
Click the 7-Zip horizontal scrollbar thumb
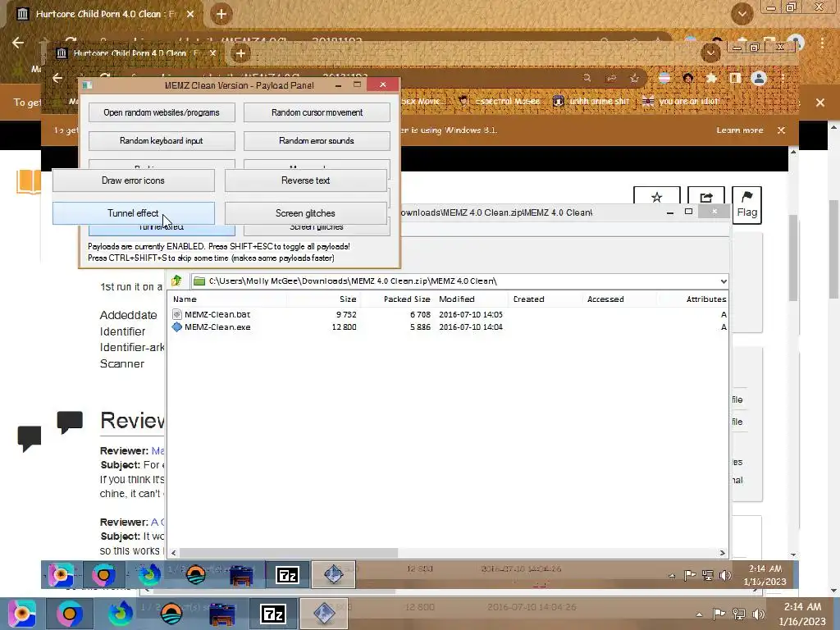tap(288, 553)
